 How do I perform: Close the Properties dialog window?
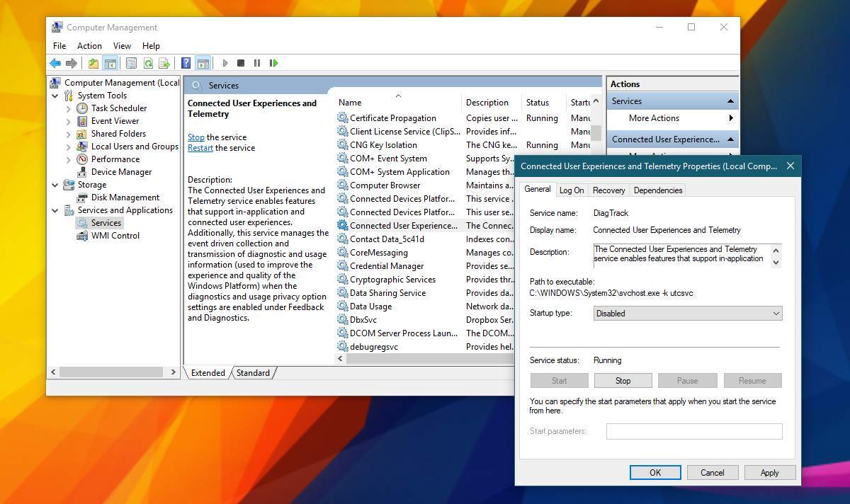[x=790, y=166]
